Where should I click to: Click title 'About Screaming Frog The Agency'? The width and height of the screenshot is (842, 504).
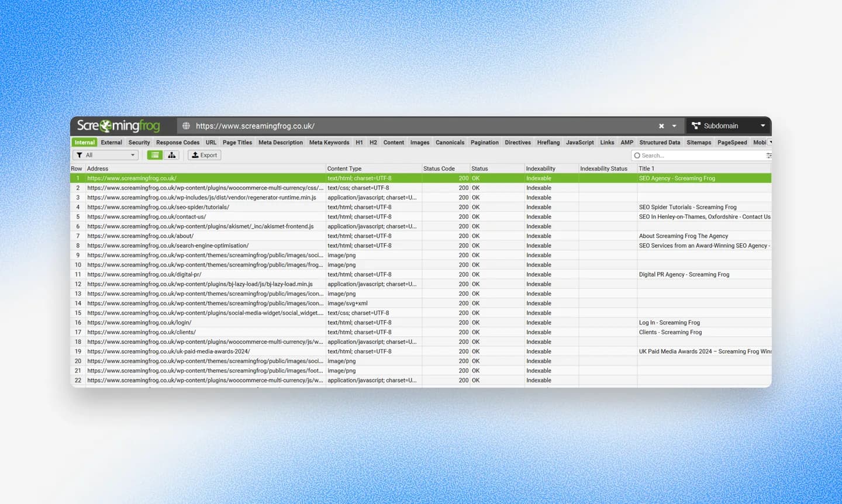point(684,236)
